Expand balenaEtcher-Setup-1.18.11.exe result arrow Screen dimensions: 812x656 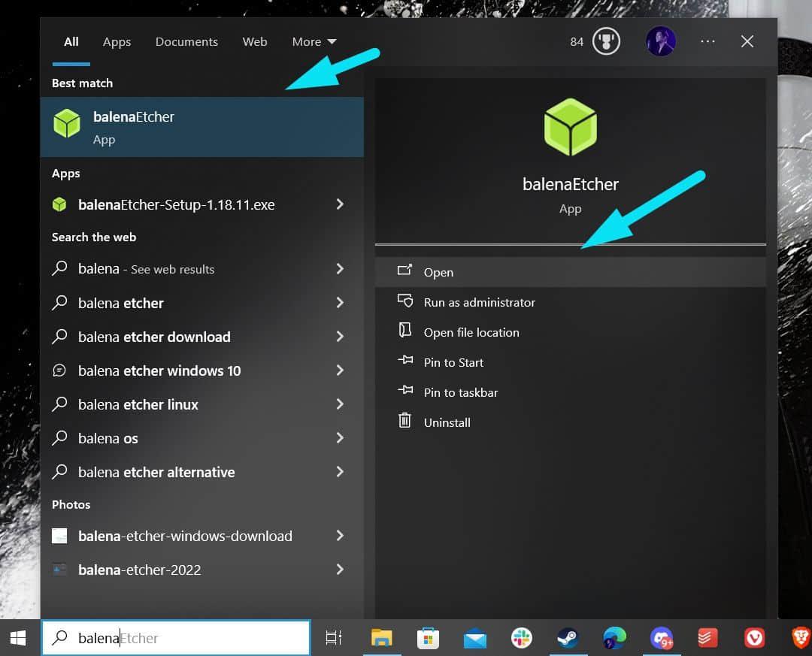[x=340, y=204]
